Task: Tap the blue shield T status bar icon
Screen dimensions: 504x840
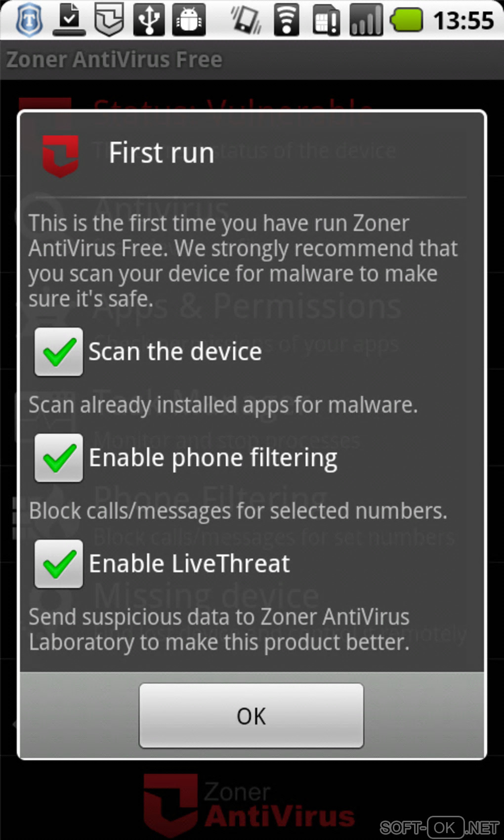Action: tap(29, 20)
